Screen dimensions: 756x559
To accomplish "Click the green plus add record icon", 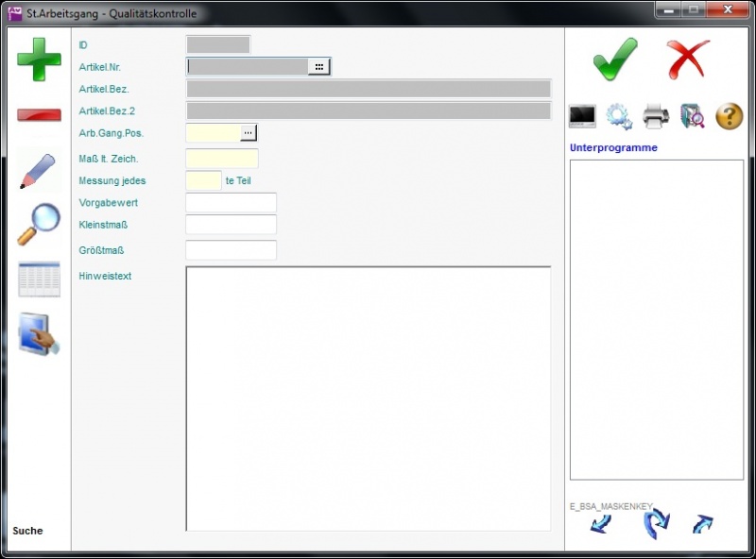I will click(39, 59).
